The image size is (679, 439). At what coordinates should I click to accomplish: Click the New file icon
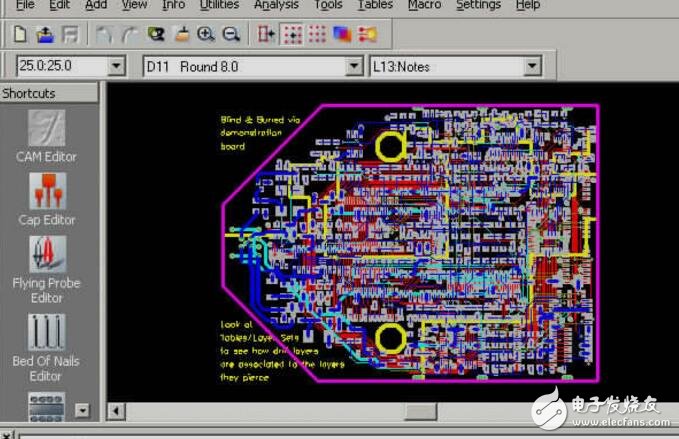(x=20, y=35)
